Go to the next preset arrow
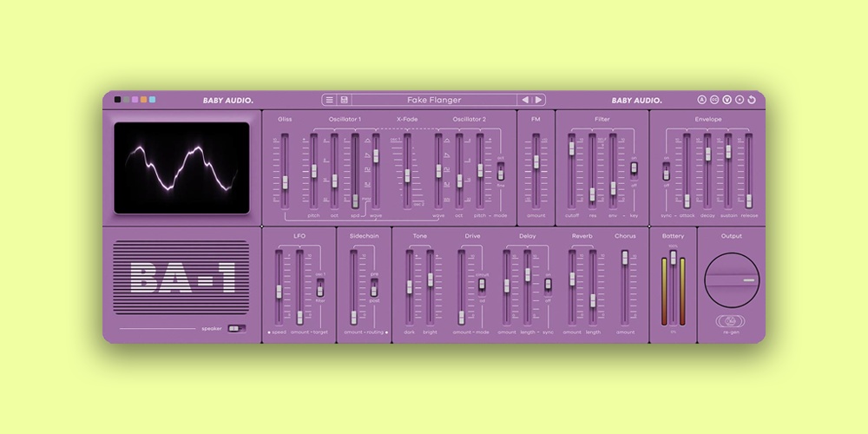868x434 pixels. pyautogui.click(x=538, y=100)
